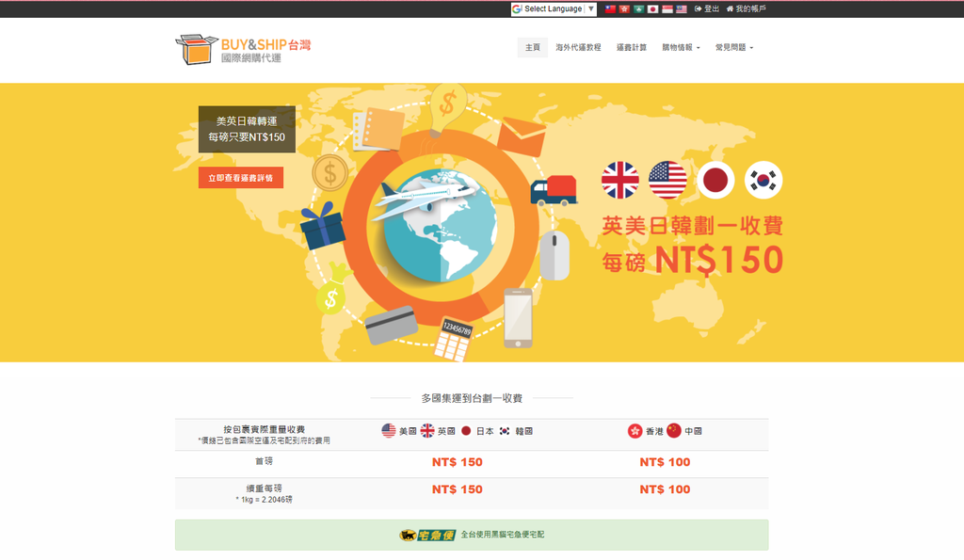Open the Select Language dropdown

(x=554, y=8)
